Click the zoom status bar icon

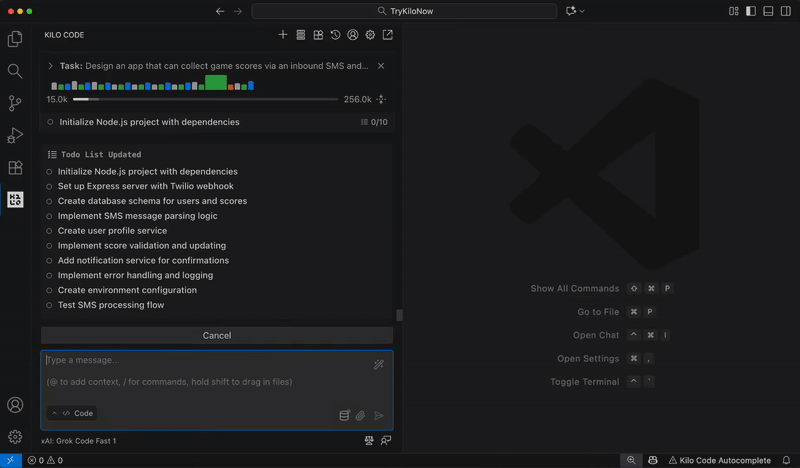coord(631,460)
